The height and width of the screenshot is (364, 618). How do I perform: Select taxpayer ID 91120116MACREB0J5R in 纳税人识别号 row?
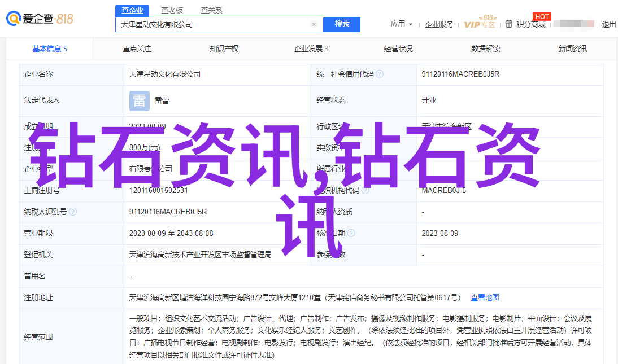pyautogui.click(x=168, y=212)
